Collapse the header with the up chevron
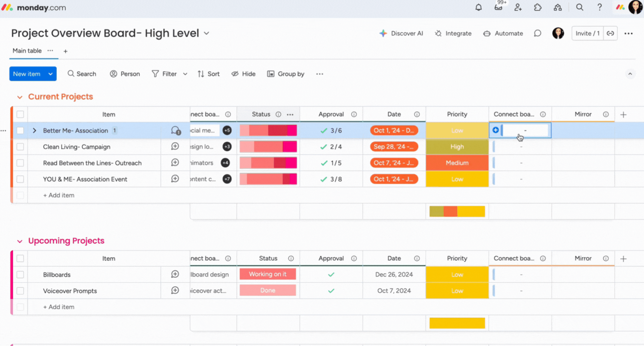Screen dimensions: 644x346 [x=630, y=74]
